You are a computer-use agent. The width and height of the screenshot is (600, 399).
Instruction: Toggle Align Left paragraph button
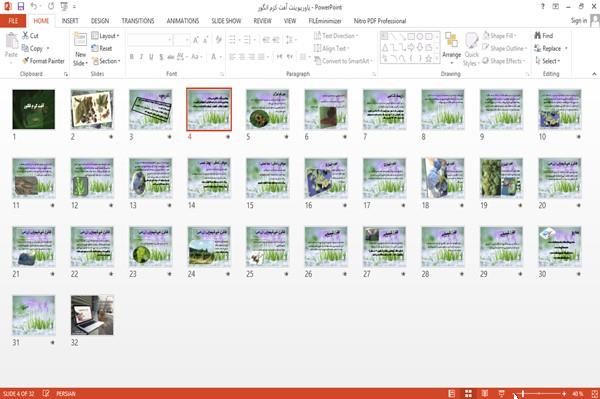tap(232, 57)
